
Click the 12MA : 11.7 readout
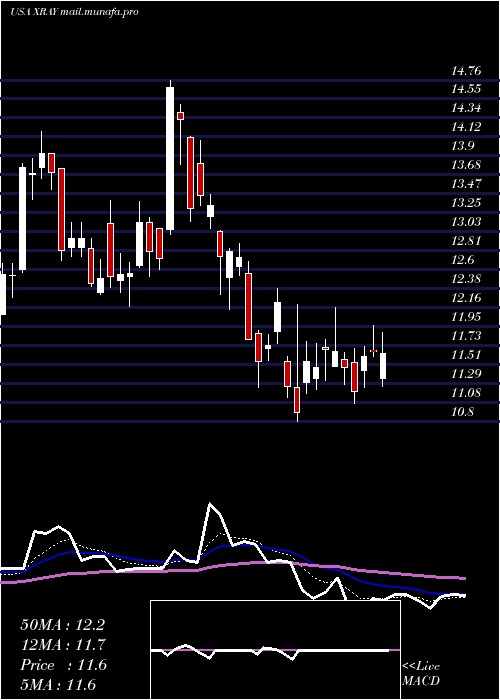tap(62, 645)
